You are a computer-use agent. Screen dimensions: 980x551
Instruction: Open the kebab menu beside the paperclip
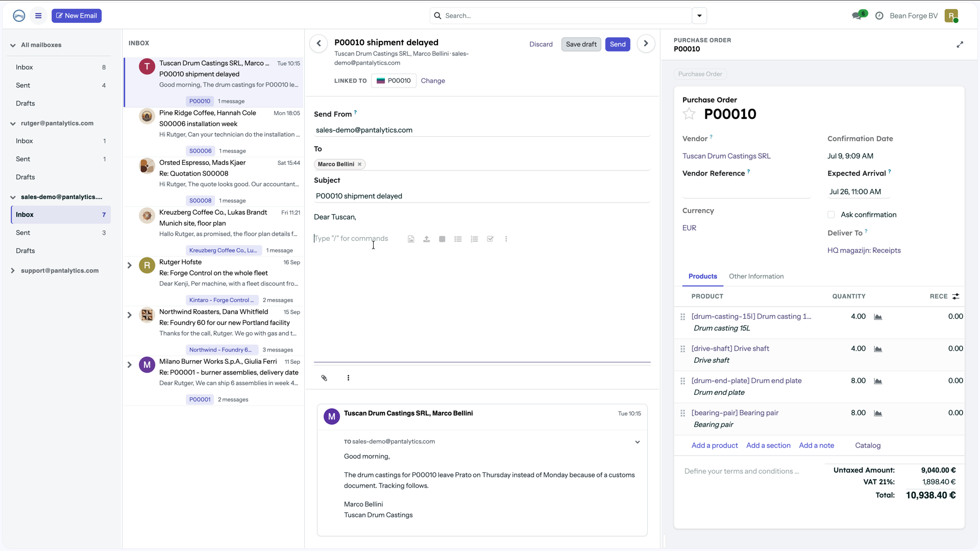(x=348, y=378)
